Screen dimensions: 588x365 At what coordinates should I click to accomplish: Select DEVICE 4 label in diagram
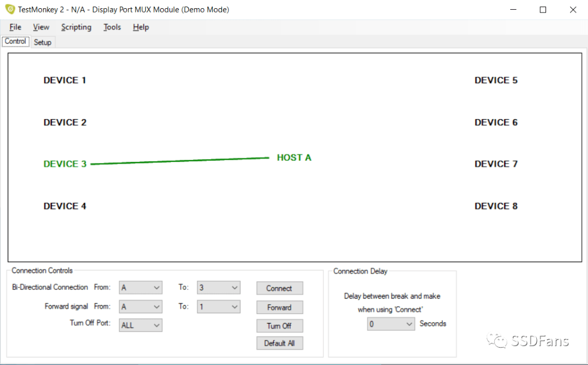click(x=65, y=206)
